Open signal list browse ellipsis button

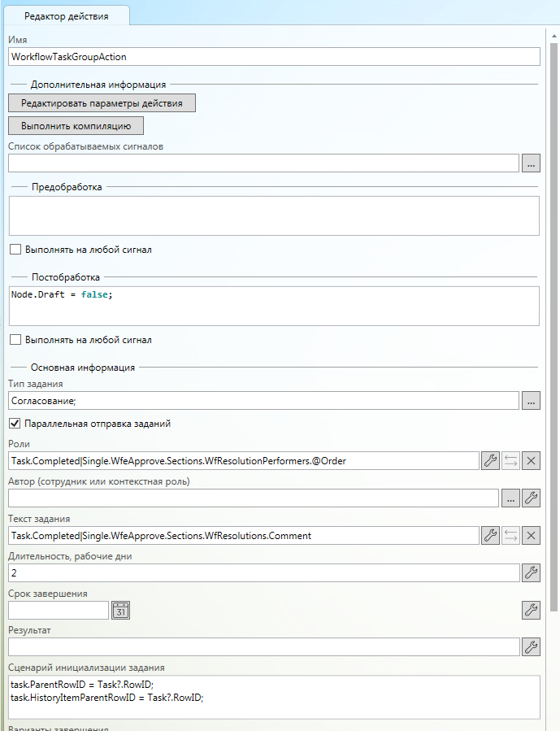(531, 163)
